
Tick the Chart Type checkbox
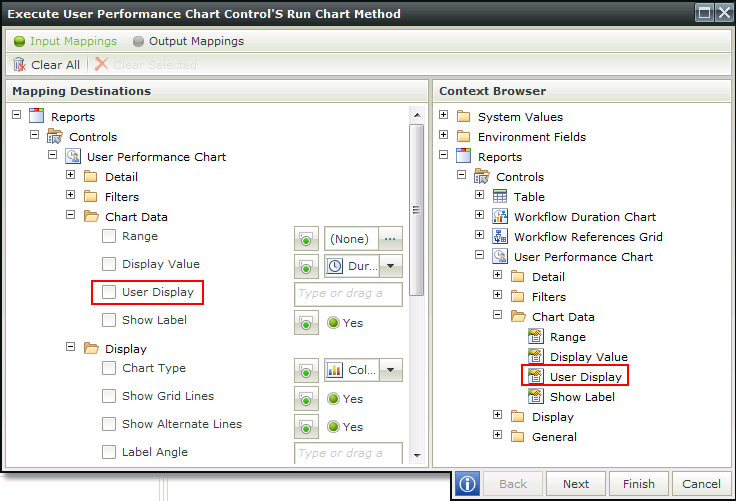click(x=109, y=368)
